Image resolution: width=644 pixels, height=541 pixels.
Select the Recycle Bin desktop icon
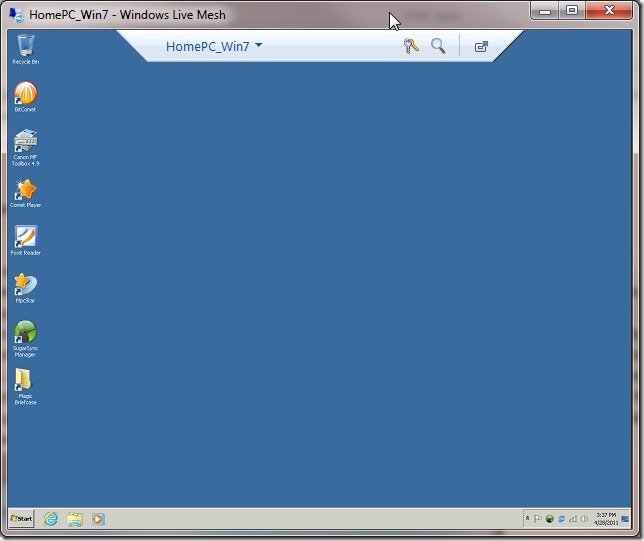pyautogui.click(x=25, y=50)
